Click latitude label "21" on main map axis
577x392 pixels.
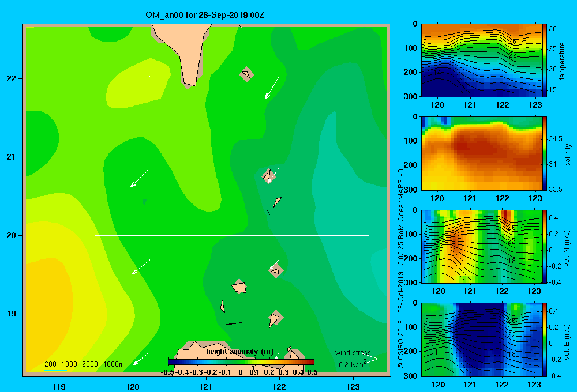coord(11,157)
